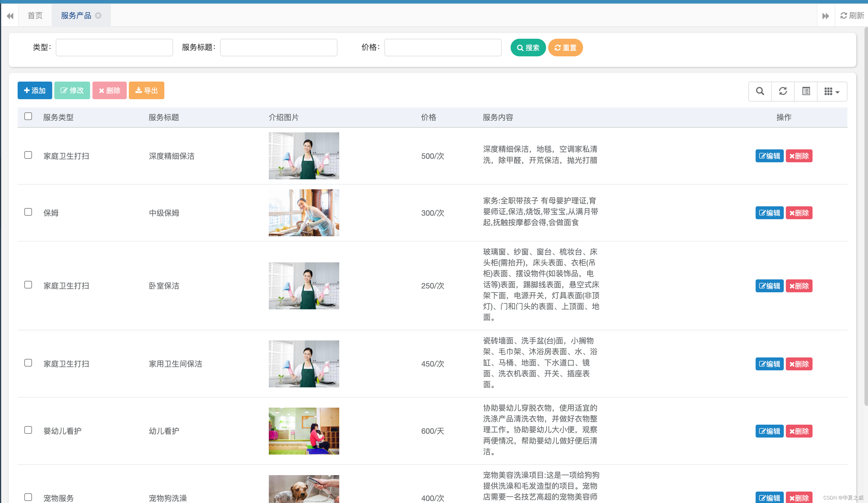Check the 深度精细保洁 row checkbox

pyautogui.click(x=28, y=155)
